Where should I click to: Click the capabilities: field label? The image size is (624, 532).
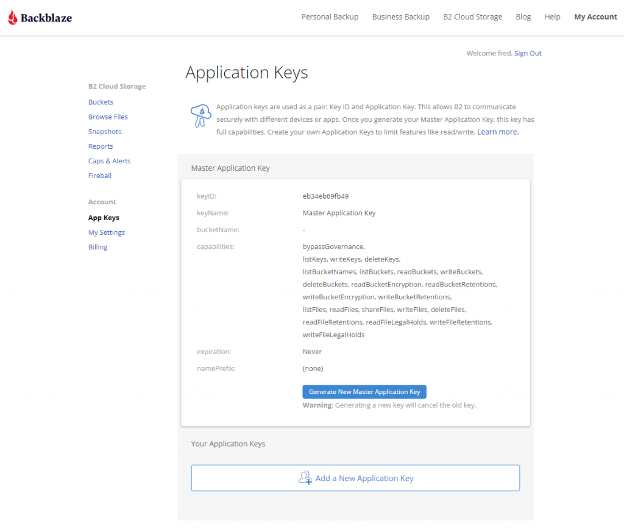pyautogui.click(x=215, y=247)
